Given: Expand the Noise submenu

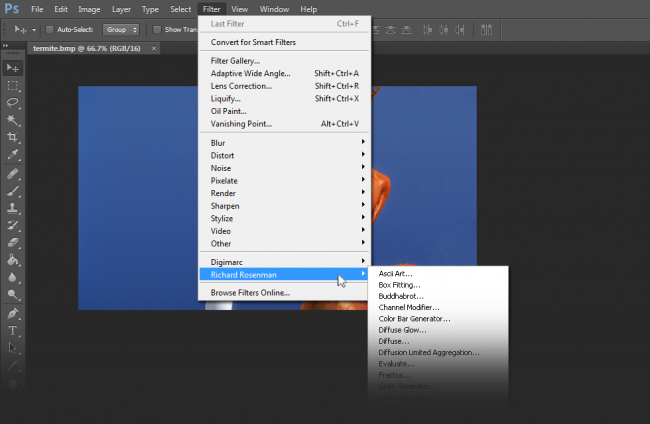Looking at the screenshot, I should coord(285,168).
